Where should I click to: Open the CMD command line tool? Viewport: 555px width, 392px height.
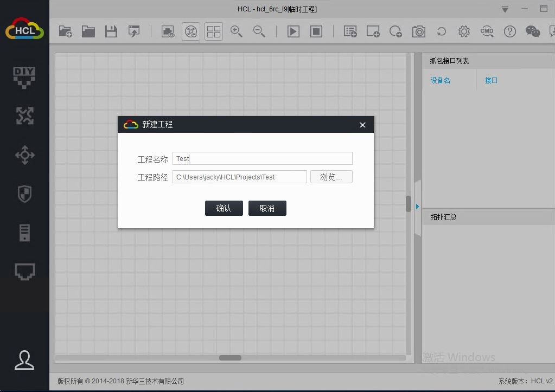tap(487, 31)
